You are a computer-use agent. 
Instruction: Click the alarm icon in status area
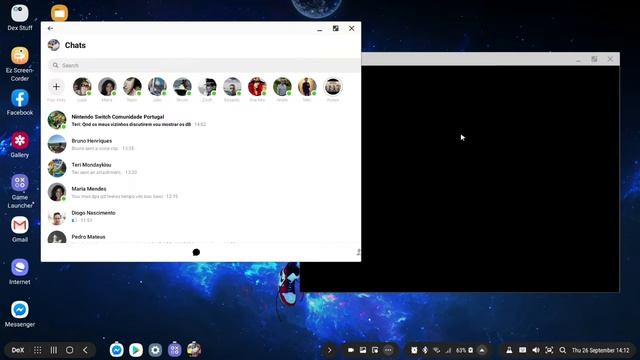coord(414,350)
